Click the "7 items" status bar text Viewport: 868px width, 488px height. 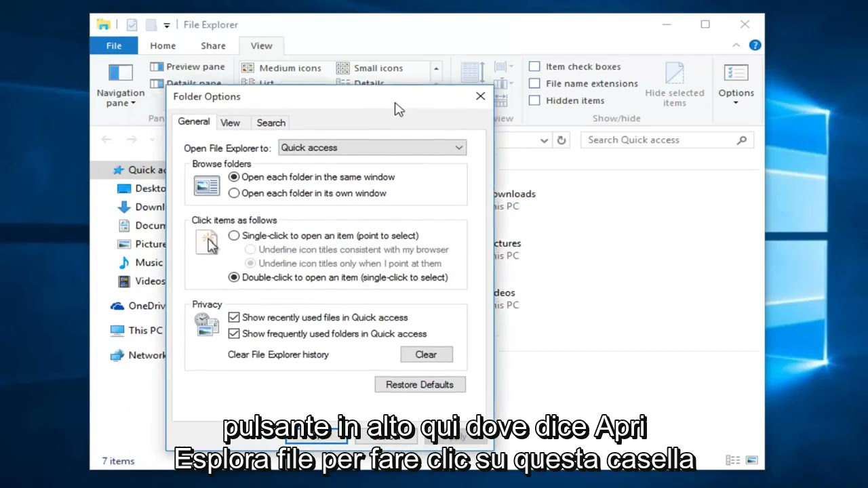click(118, 461)
